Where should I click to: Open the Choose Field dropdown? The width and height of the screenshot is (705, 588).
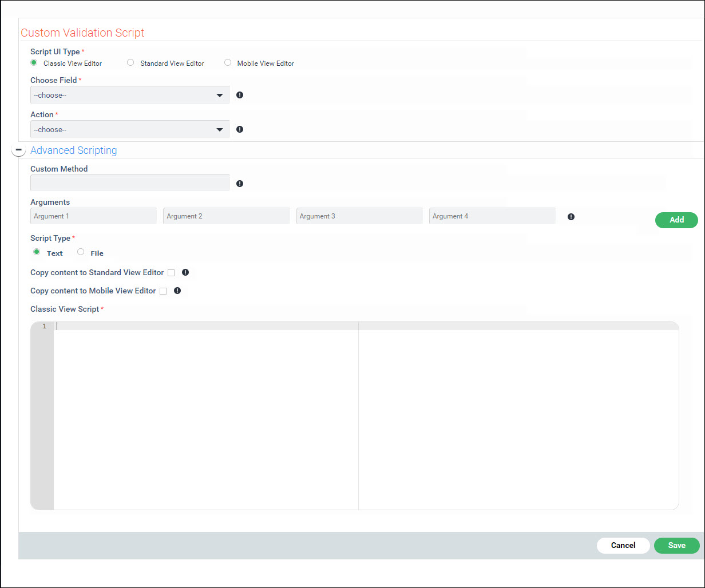click(130, 95)
